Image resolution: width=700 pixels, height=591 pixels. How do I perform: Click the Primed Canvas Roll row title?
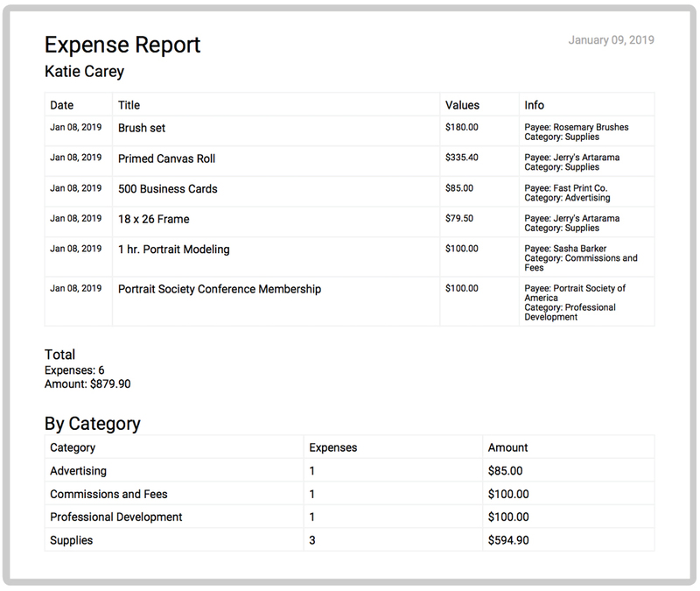coord(166,158)
